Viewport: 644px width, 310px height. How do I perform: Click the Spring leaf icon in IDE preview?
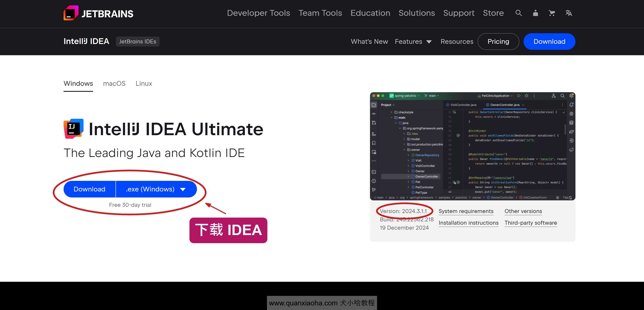571,150
